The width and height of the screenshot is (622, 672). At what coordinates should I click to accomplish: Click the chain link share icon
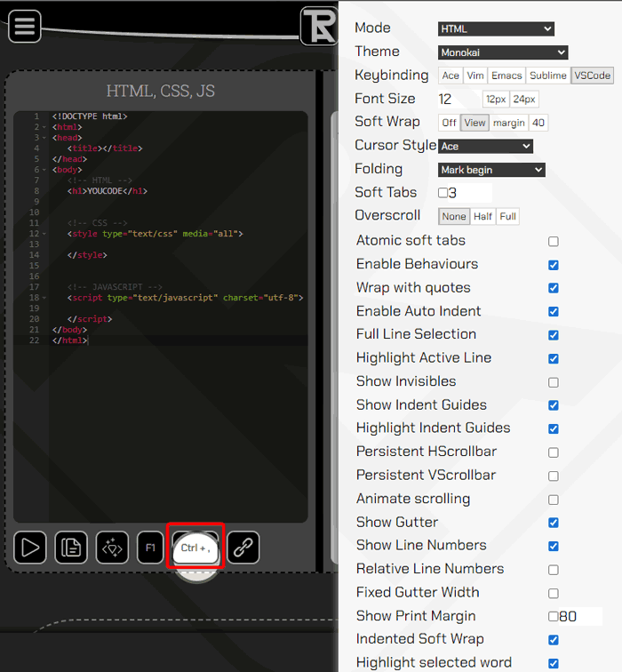(x=243, y=548)
